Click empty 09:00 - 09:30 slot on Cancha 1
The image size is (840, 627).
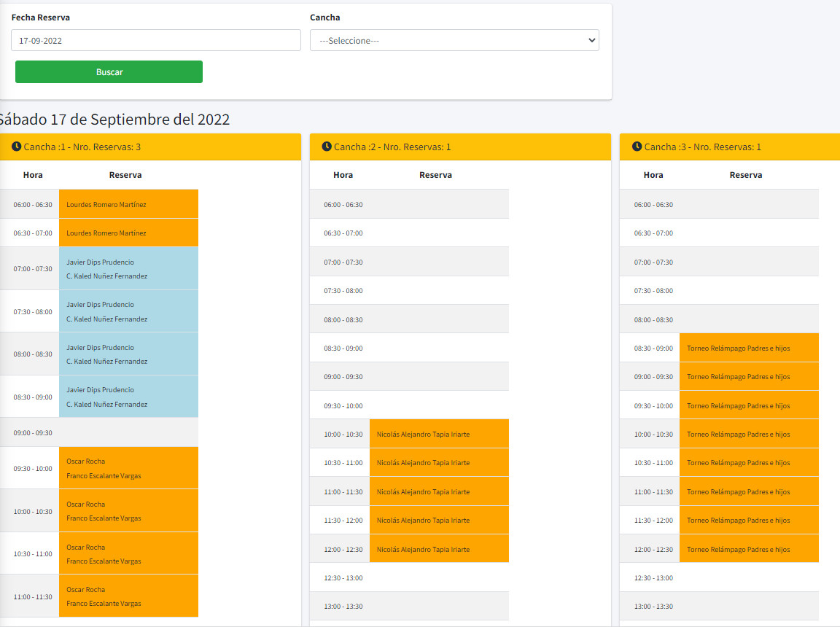click(x=128, y=432)
